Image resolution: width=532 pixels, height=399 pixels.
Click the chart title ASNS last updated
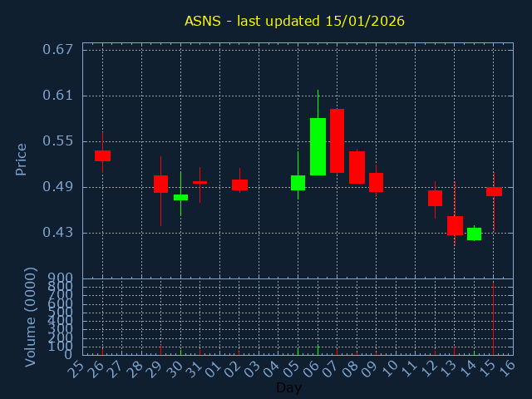pyautogui.click(x=294, y=21)
